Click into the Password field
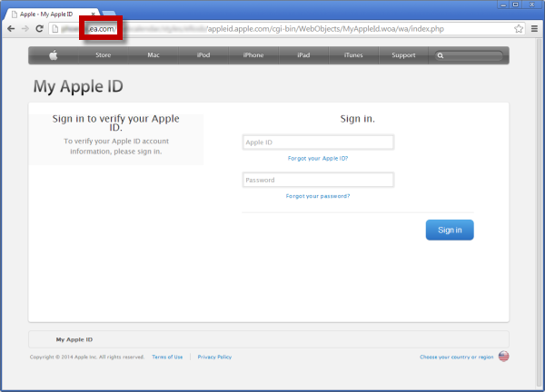 pyautogui.click(x=318, y=180)
